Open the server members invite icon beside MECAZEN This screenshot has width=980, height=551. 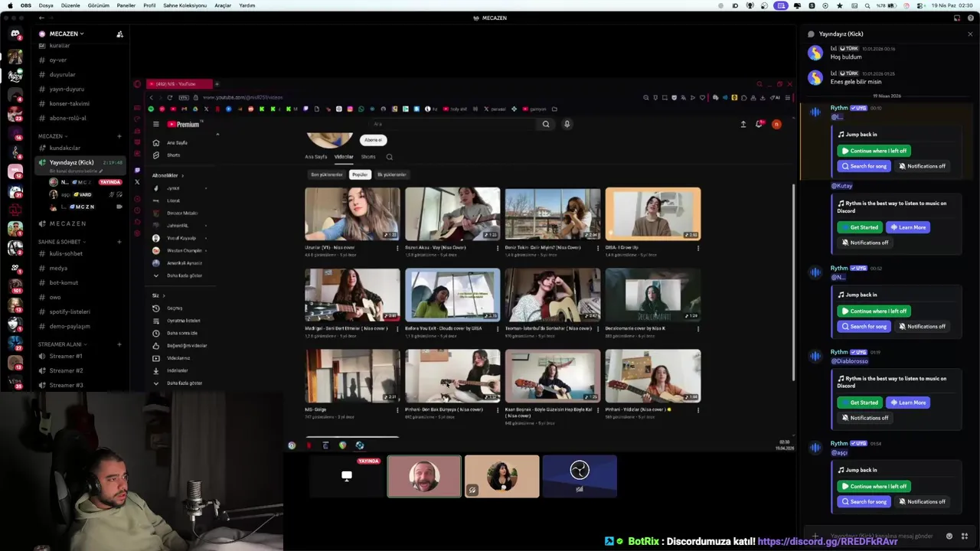119,34
